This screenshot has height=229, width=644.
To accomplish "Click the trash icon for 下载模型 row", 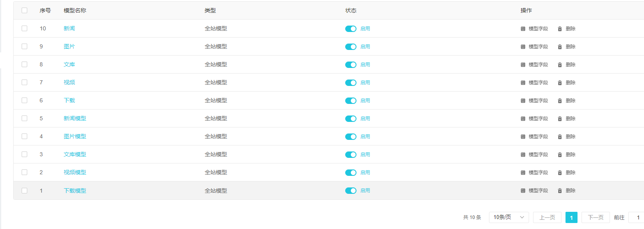I will tap(559, 191).
